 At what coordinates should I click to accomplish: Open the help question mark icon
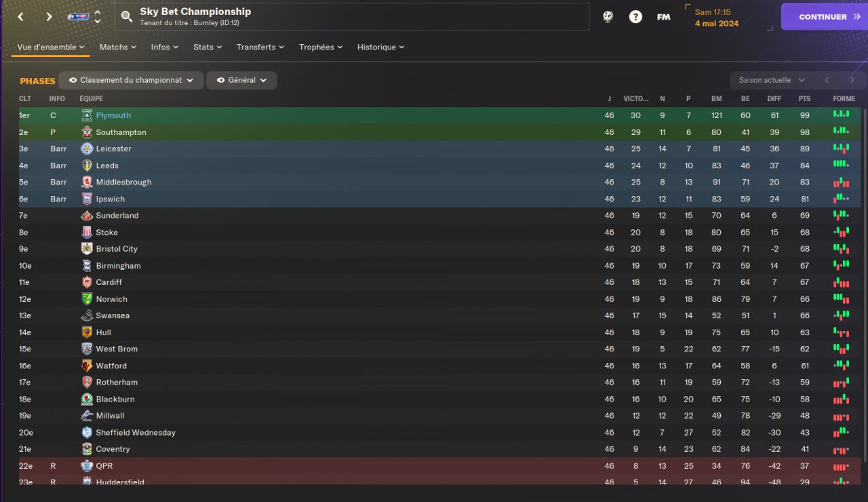[635, 17]
